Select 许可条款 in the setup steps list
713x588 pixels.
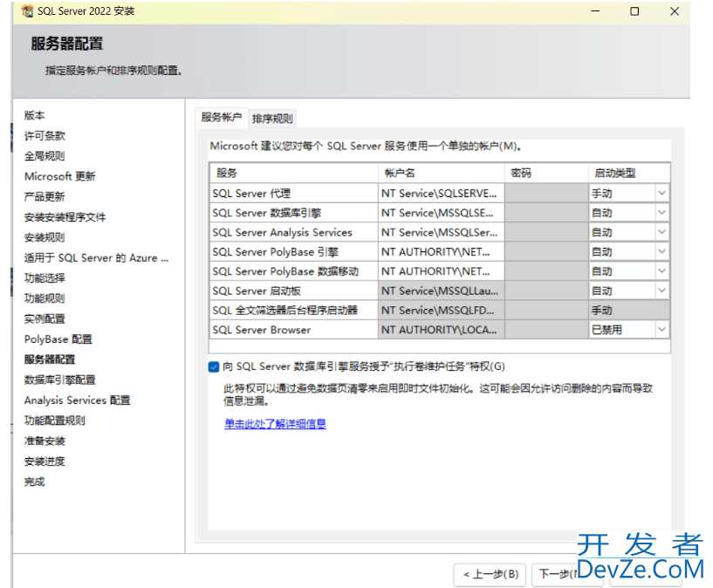tap(45, 136)
